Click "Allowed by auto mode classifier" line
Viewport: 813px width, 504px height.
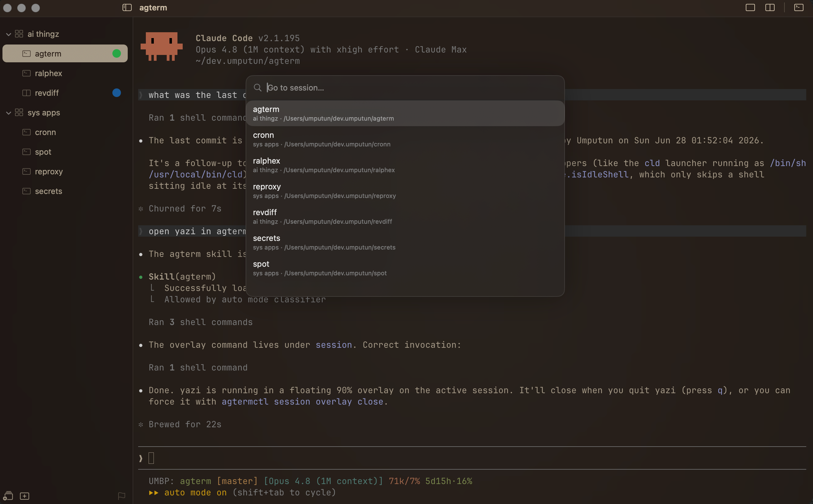tap(245, 299)
